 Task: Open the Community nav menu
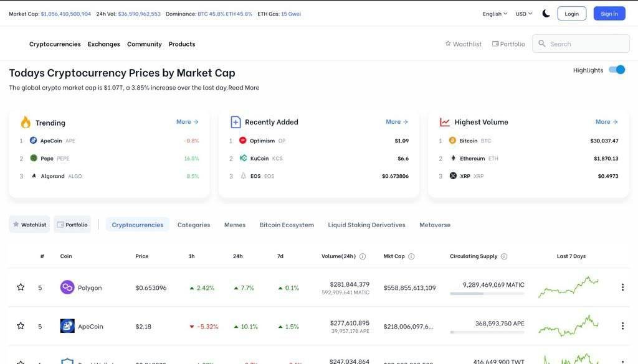tap(145, 44)
